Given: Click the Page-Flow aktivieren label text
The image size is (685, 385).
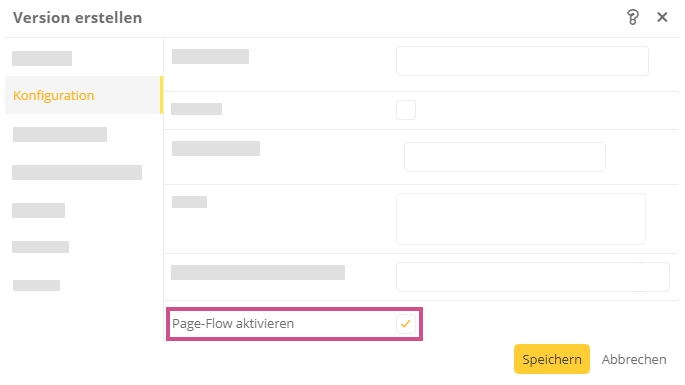Looking at the screenshot, I should tap(233, 324).
